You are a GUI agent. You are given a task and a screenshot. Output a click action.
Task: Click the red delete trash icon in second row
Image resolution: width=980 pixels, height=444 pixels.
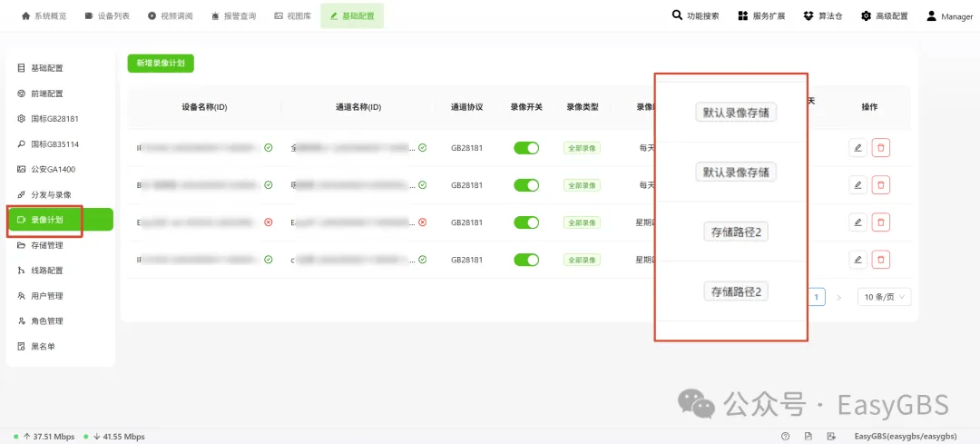(880, 185)
